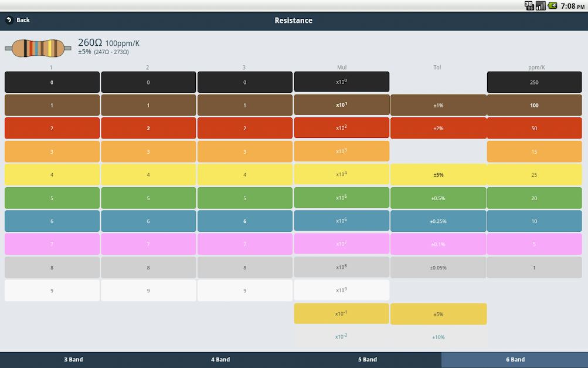Viewport: 588px width, 368px height.
Task: Tap the Back arrow icon
Action: pos(9,20)
